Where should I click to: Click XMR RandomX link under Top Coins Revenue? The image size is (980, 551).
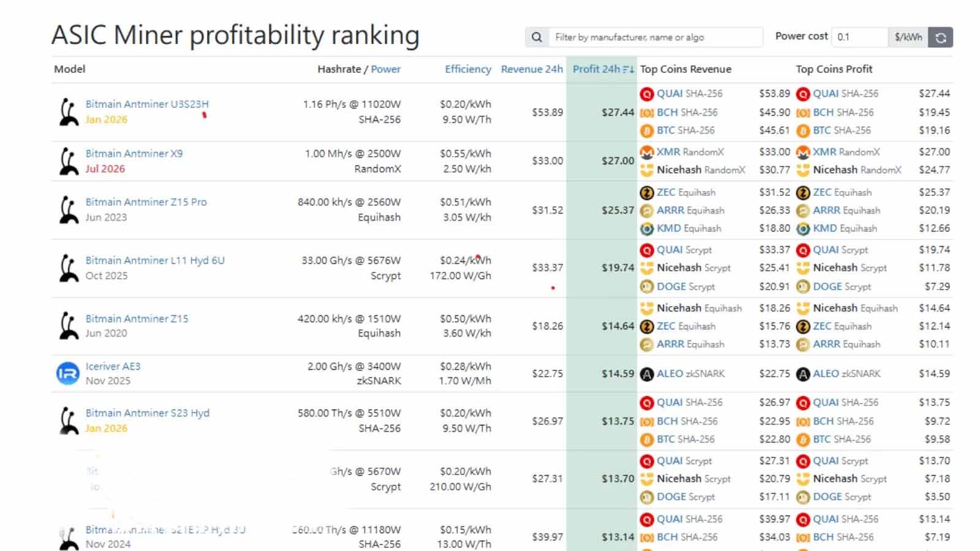(x=690, y=152)
